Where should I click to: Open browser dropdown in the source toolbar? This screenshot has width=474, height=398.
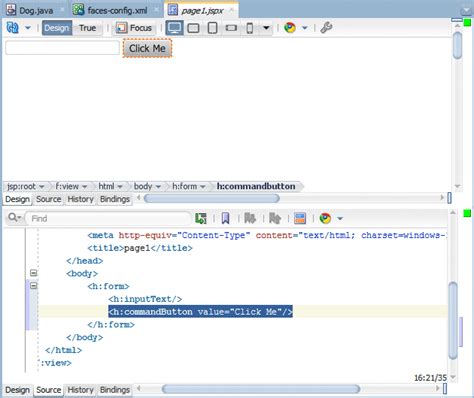point(340,219)
